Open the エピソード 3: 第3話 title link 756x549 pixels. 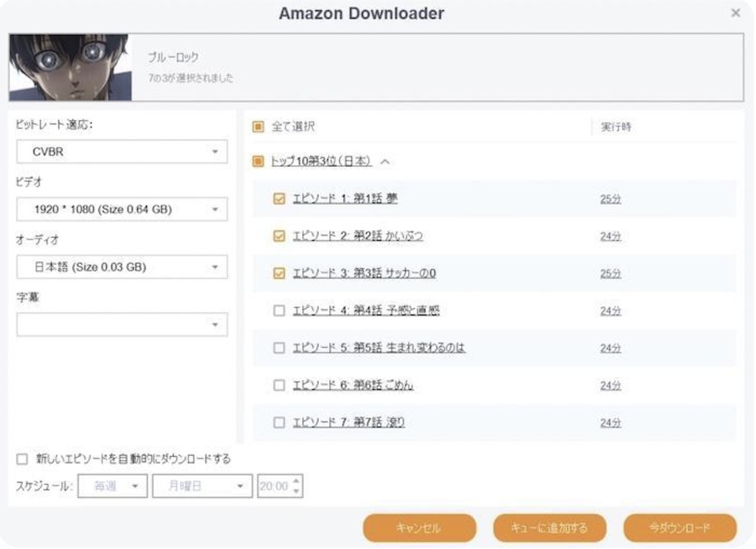364,273
